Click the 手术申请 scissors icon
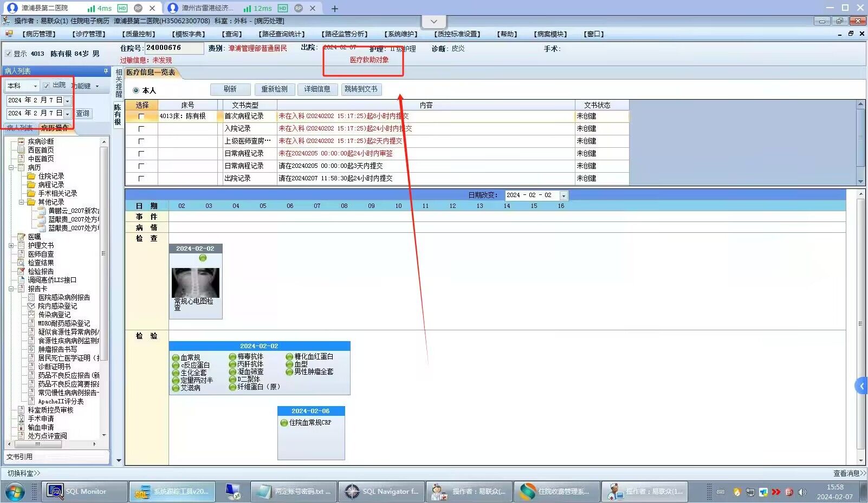The height and width of the screenshot is (503, 868). (21, 419)
